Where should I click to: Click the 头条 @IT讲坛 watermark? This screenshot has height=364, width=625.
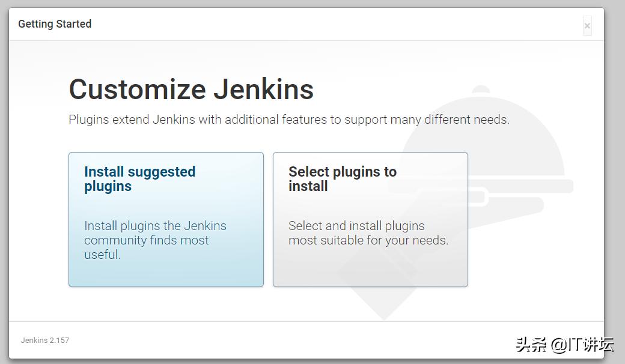tap(564, 344)
